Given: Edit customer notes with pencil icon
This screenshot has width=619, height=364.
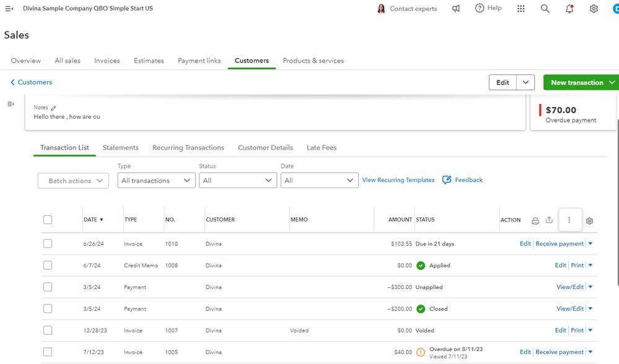Looking at the screenshot, I should pos(53,108).
